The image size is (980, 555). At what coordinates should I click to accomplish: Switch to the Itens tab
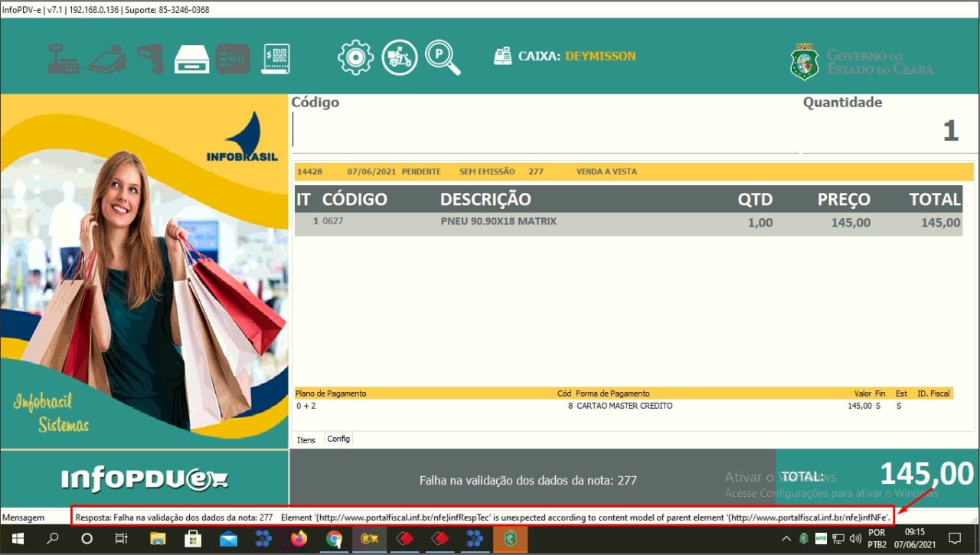[306, 440]
